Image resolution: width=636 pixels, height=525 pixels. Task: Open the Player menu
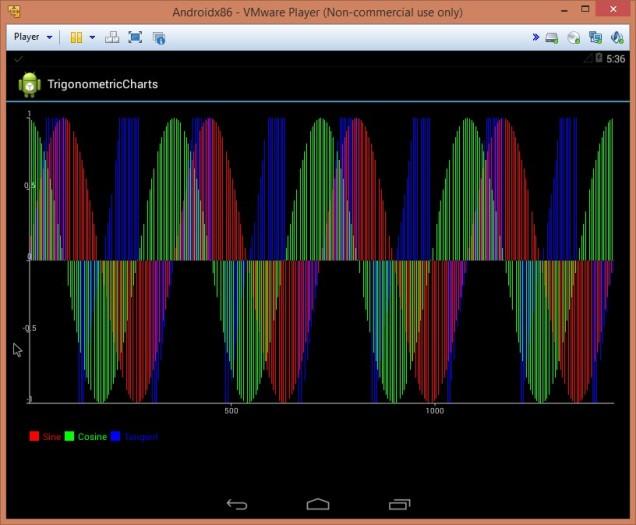pos(32,37)
